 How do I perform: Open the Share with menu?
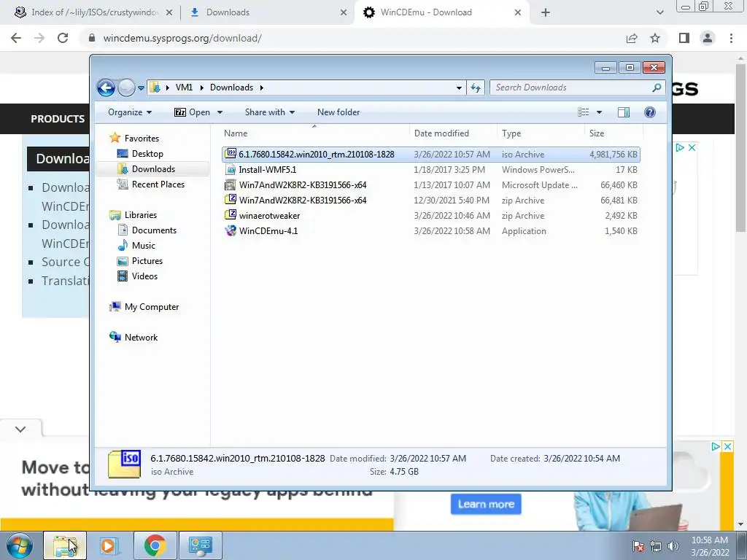(x=270, y=112)
